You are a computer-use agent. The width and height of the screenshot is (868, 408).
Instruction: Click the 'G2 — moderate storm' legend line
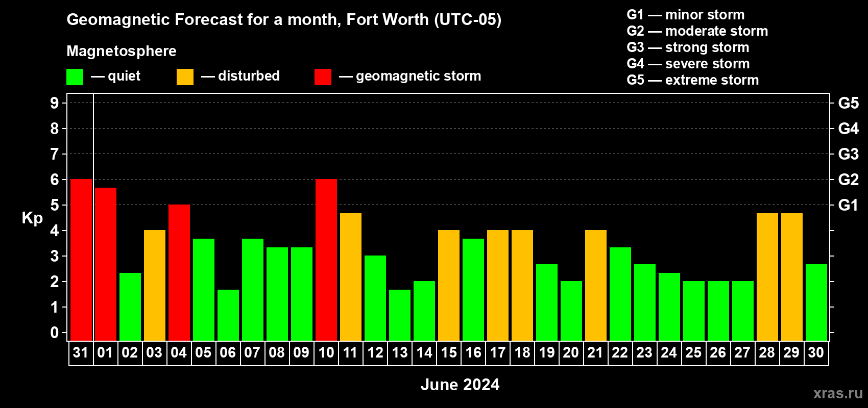point(697,31)
